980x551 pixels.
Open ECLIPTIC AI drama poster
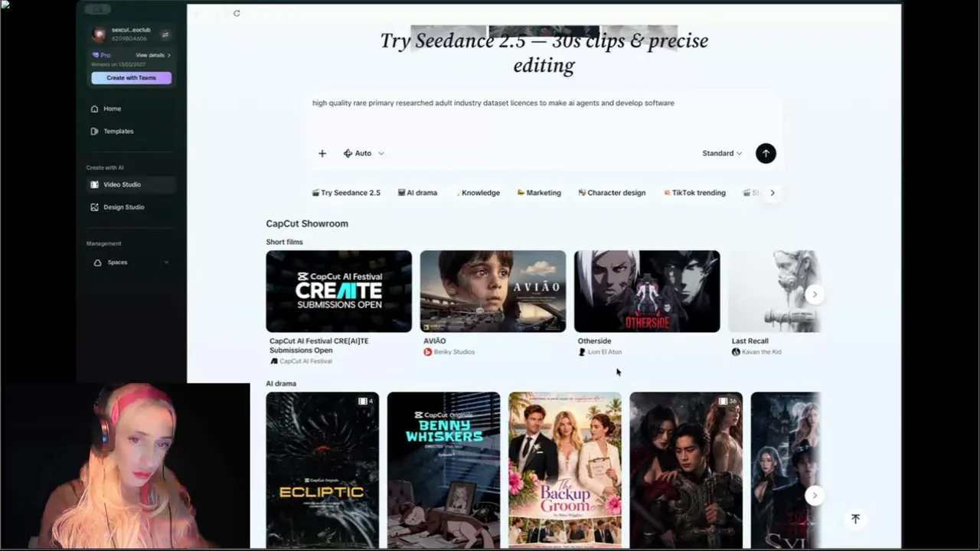[322, 470]
